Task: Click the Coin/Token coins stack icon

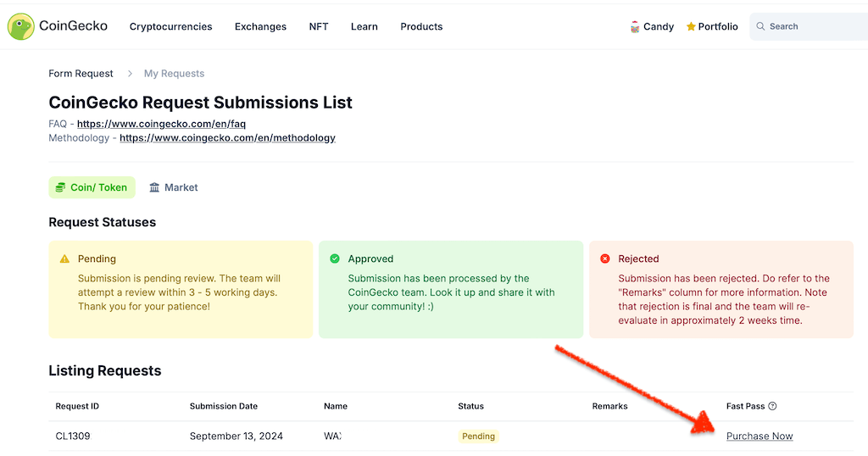Action: (x=60, y=187)
